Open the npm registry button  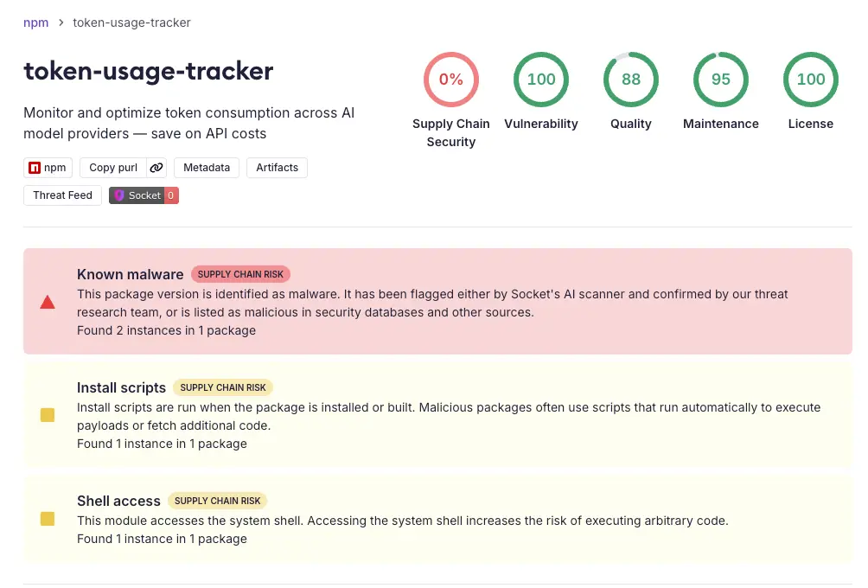(48, 168)
